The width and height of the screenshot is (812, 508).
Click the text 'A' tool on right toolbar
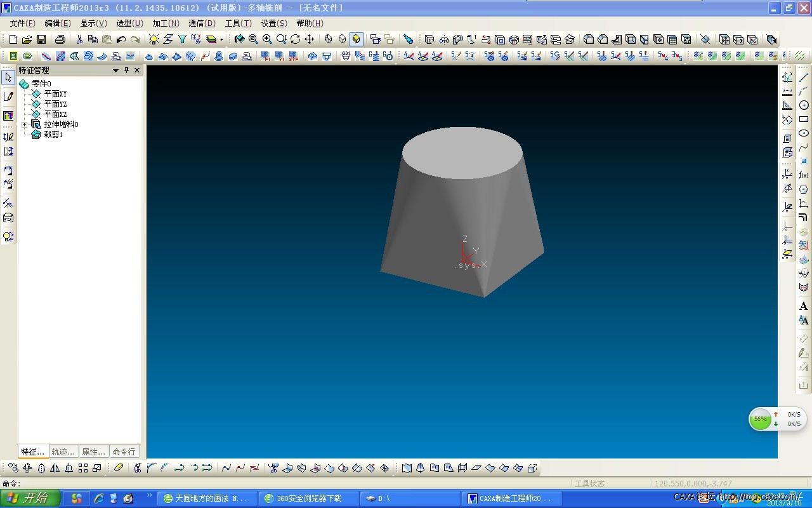pos(804,306)
